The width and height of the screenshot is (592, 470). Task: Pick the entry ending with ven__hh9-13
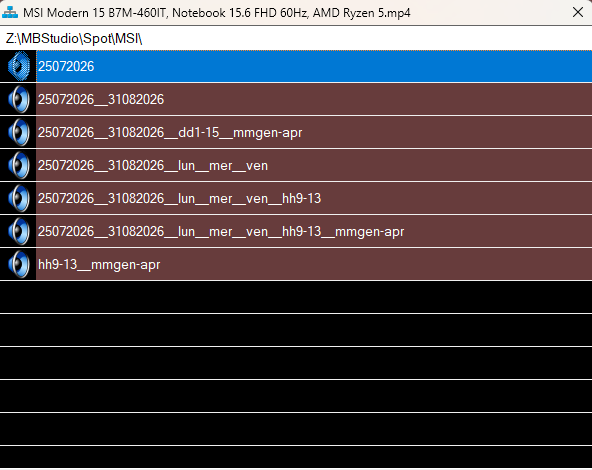[314, 199]
